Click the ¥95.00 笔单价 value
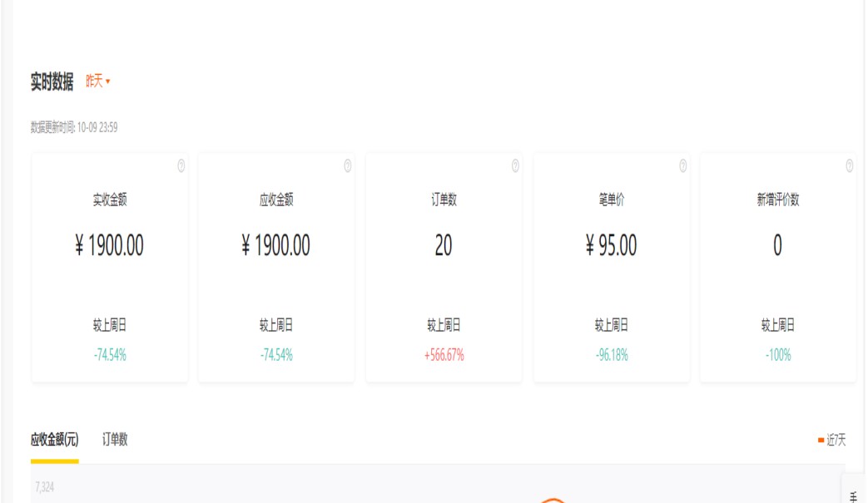The image size is (868, 503). (x=612, y=245)
